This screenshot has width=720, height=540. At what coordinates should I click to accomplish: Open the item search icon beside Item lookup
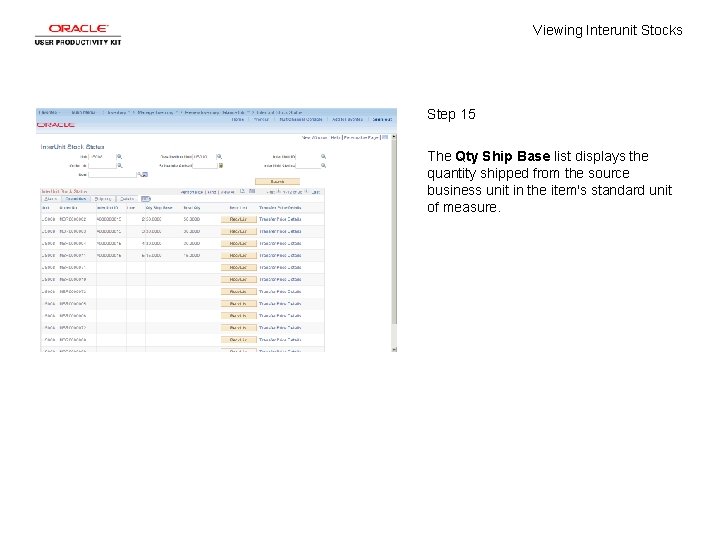coord(145,174)
